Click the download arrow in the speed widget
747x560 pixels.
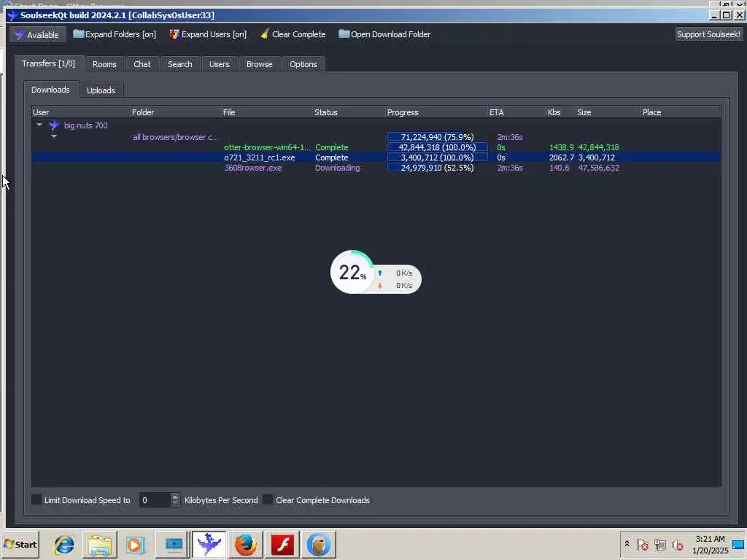coord(379,286)
